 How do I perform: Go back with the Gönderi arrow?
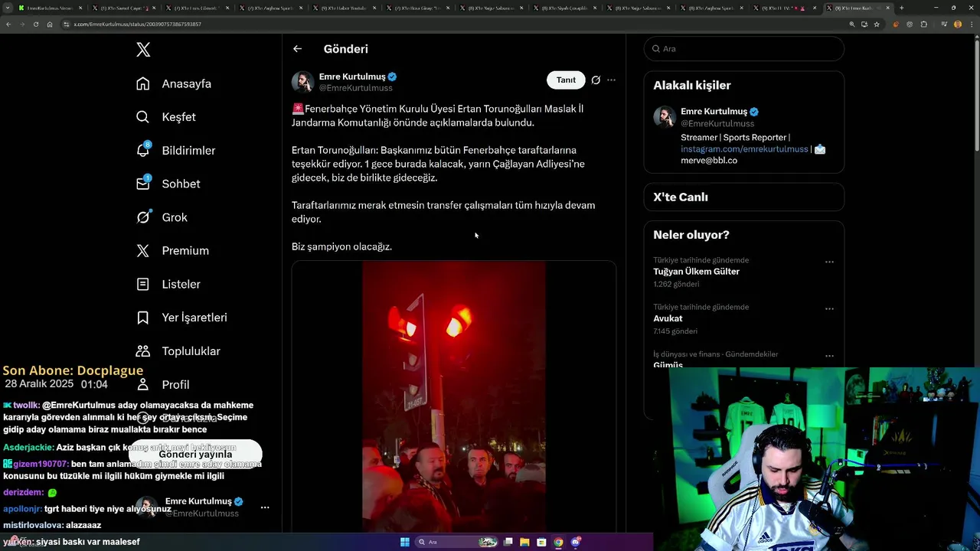(297, 49)
